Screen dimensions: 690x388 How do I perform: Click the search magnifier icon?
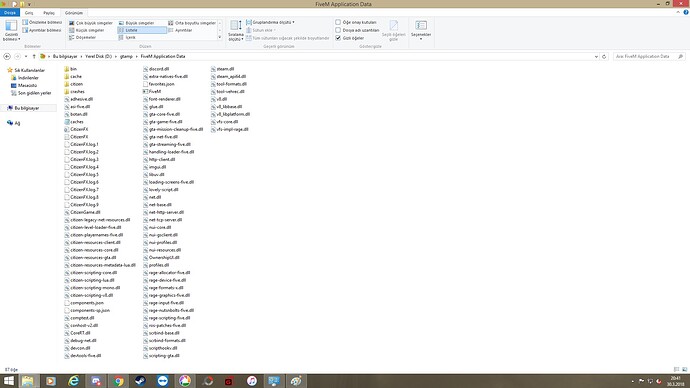680,57
